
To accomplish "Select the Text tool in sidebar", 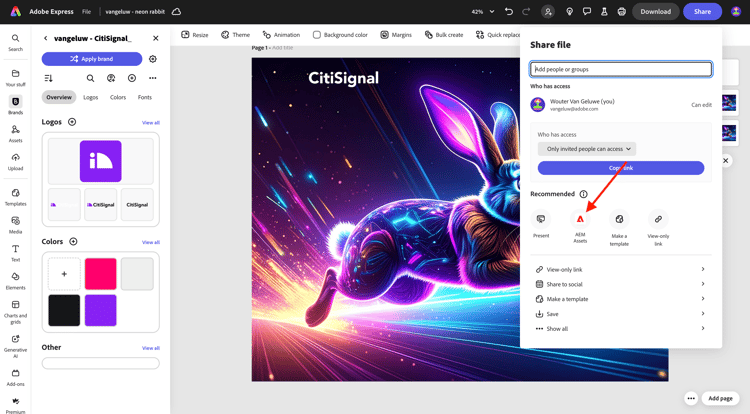I will (15, 253).
